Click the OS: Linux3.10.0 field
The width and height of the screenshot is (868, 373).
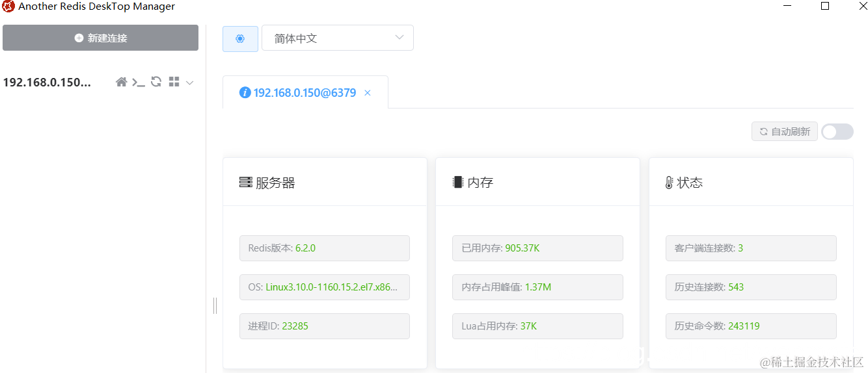coord(325,287)
